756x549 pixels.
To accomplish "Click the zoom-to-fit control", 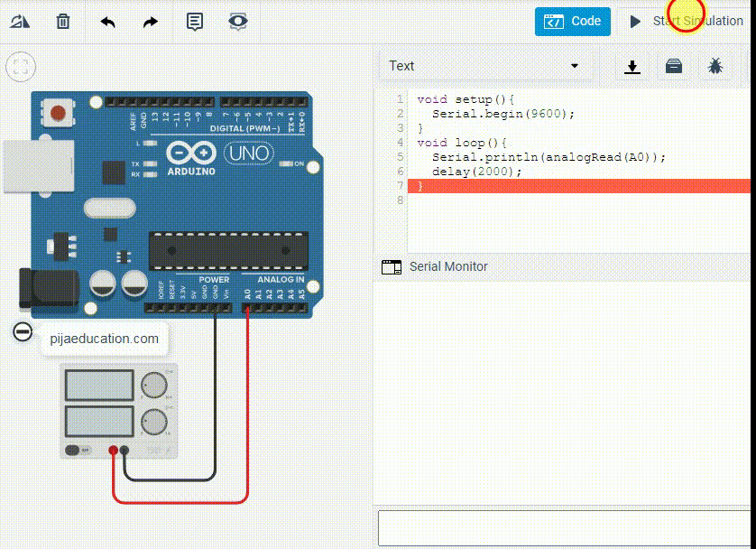I will click(x=20, y=65).
